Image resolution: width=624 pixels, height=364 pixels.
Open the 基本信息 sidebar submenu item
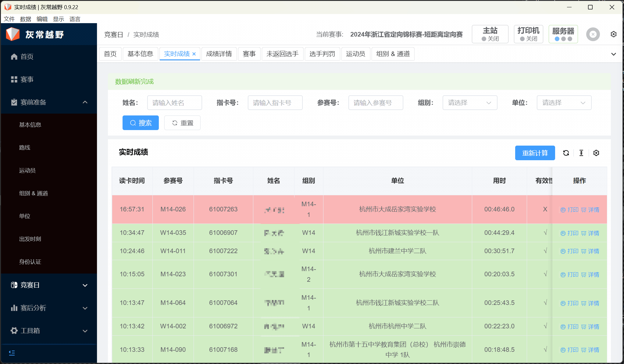point(49,125)
